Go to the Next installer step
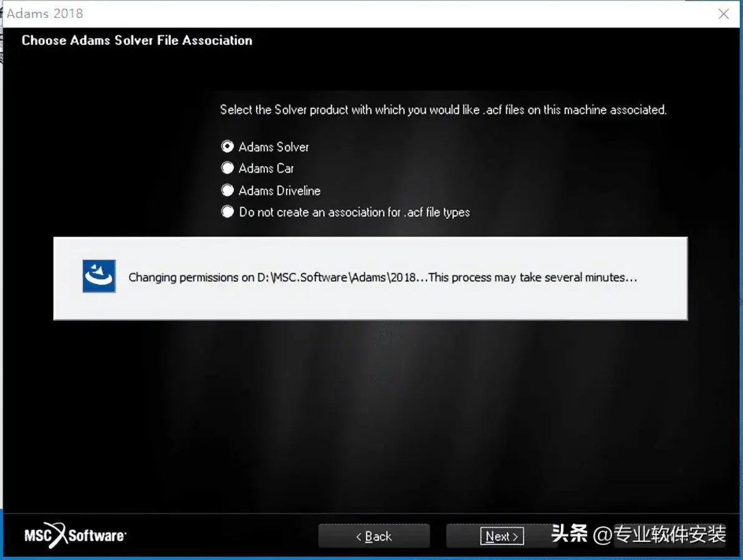Viewport: 743px width, 560px height. pyautogui.click(x=502, y=536)
